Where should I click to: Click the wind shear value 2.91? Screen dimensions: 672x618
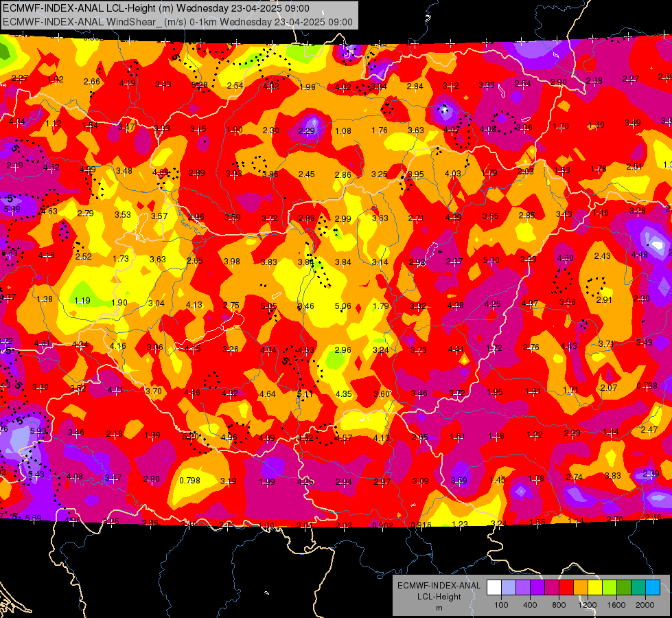pos(604,300)
